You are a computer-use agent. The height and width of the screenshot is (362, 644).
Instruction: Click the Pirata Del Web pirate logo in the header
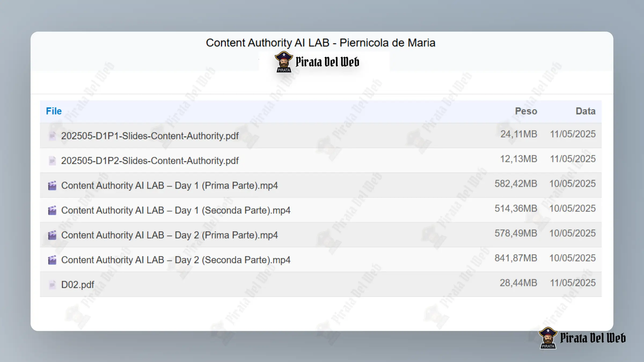[x=317, y=62]
